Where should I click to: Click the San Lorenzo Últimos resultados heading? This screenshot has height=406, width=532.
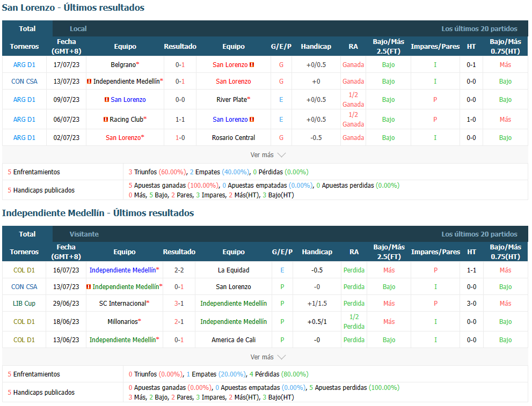74,8
